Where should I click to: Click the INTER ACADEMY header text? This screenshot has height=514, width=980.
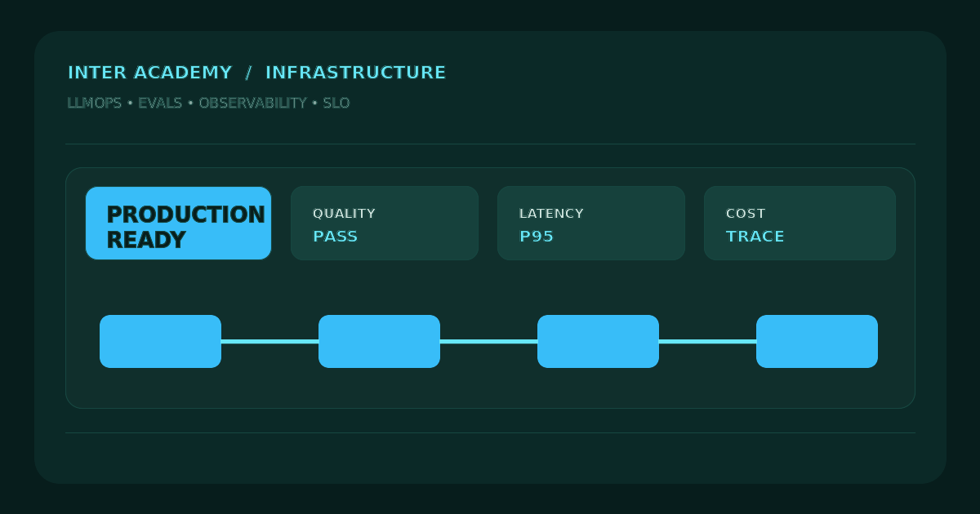tap(150, 73)
